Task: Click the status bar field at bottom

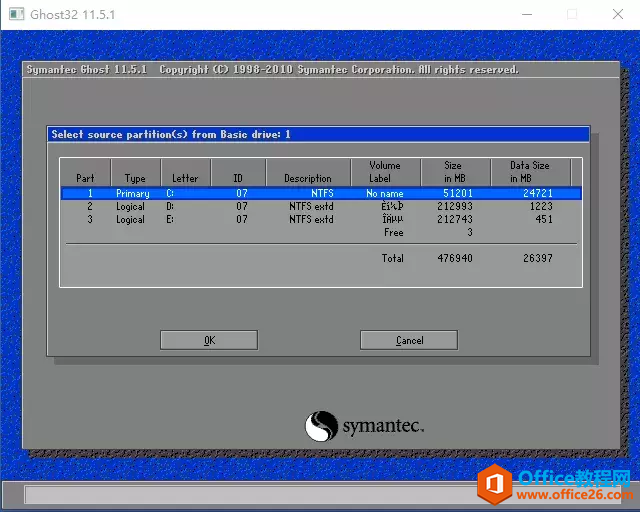Action: 322,495
